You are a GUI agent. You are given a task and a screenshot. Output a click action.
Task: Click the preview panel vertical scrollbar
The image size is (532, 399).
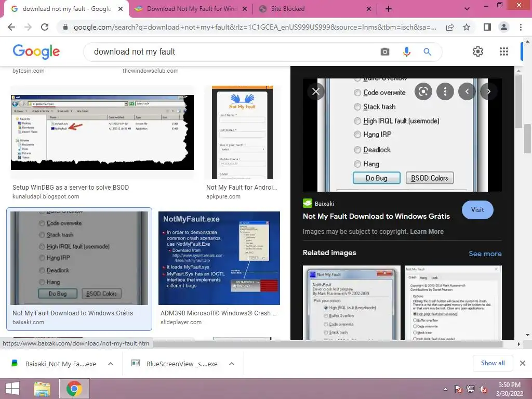click(518, 101)
